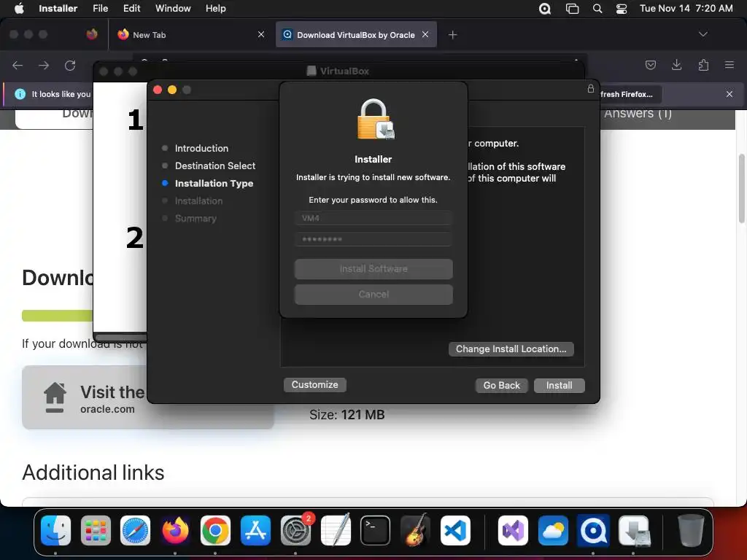Go forward in Firefox
747x560 pixels.
coord(44,65)
